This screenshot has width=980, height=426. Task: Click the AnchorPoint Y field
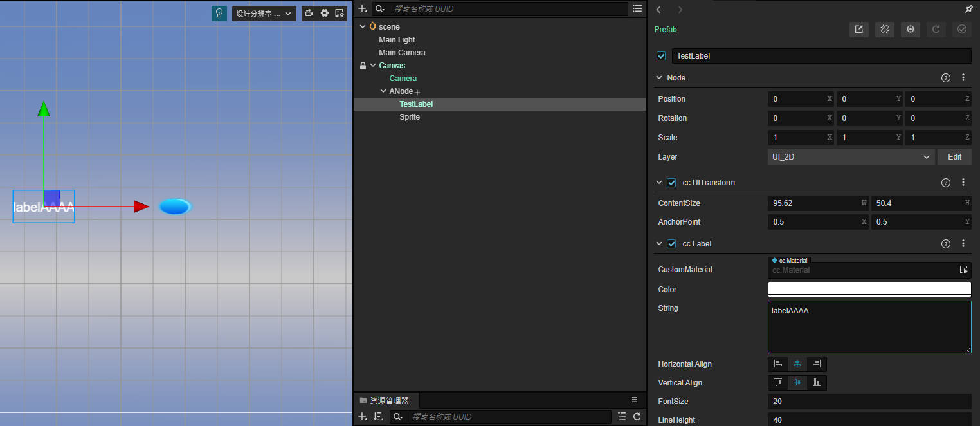point(921,222)
